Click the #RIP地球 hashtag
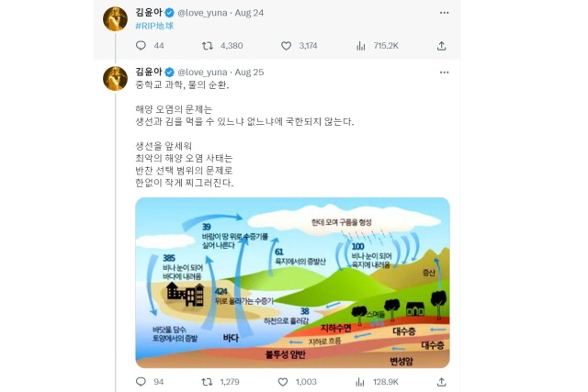 (154, 26)
